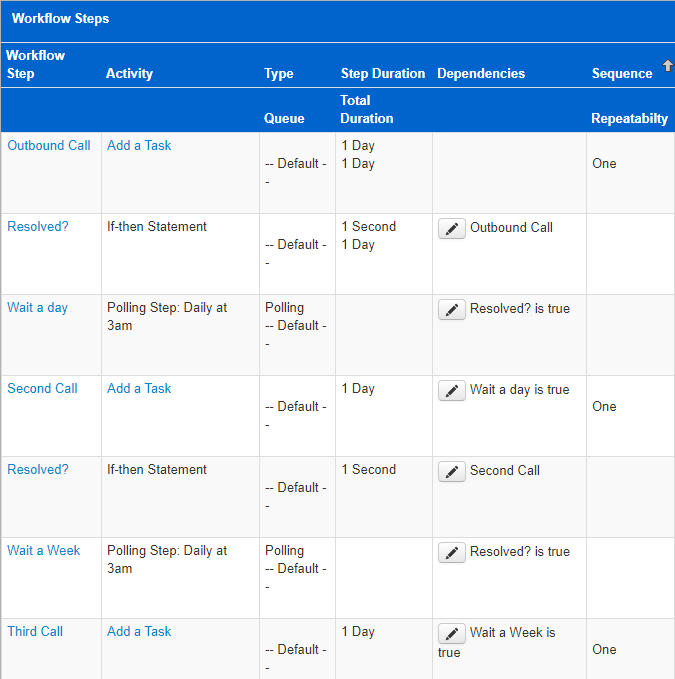Edit dependency pencil beside Second Call
This screenshot has height=679, width=675.
coord(452,471)
